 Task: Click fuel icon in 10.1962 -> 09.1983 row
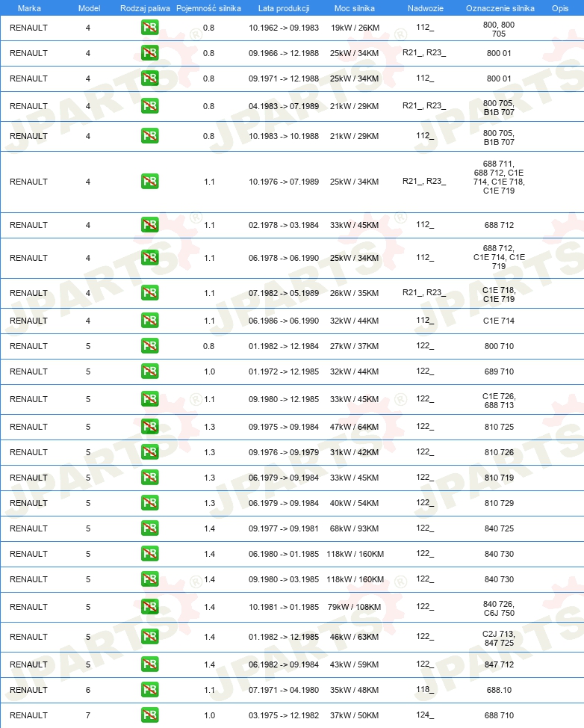coord(150,28)
